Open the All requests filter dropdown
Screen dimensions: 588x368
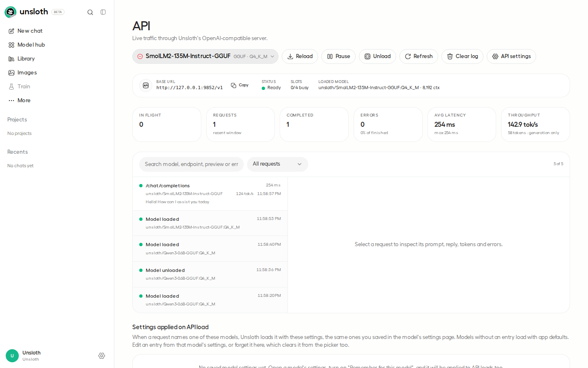click(278, 164)
